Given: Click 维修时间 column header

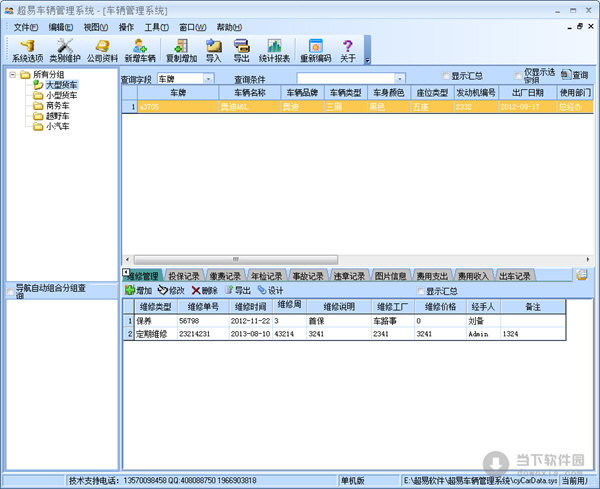Looking at the screenshot, I should (250, 306).
